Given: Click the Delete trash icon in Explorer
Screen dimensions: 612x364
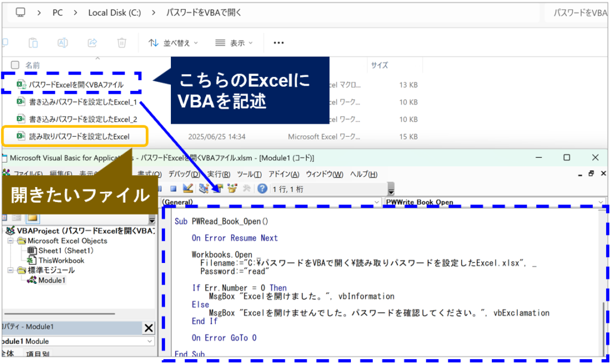Looking at the screenshot, I should coord(122,42).
